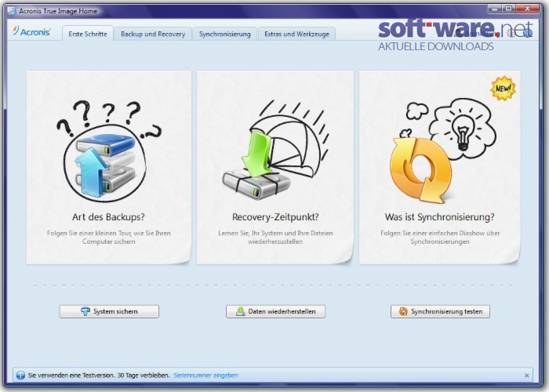Viewport: 549px width, 392px height.
Task: Follow the Seriennummer eingeben link
Action: coord(205,376)
